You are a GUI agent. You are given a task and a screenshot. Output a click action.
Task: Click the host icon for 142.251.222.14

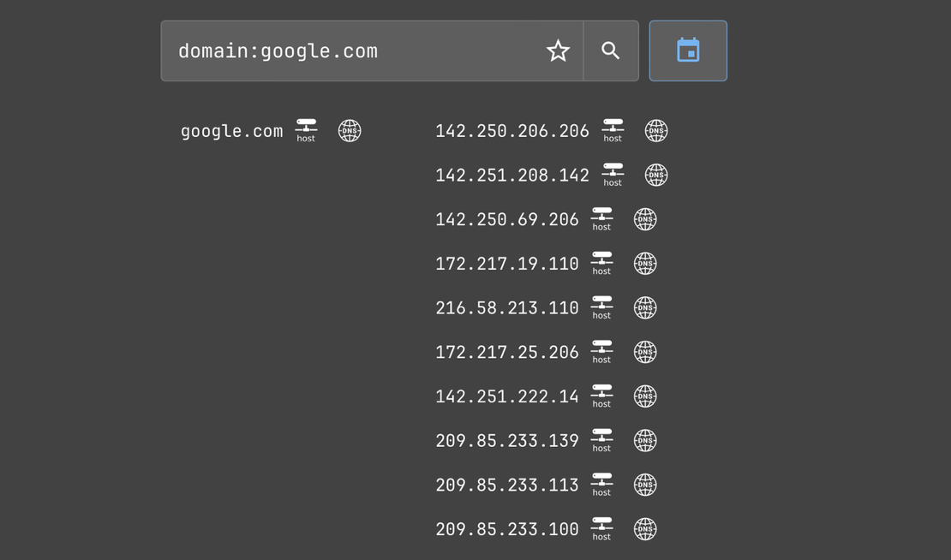(x=601, y=396)
